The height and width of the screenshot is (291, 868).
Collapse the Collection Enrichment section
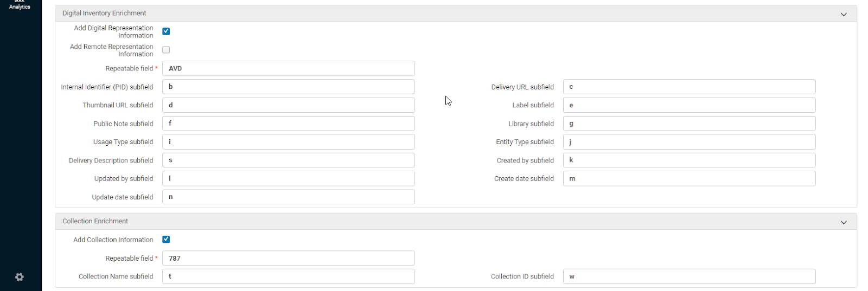(x=843, y=222)
